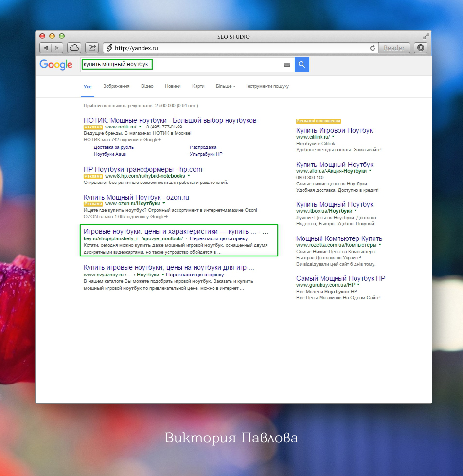Viewport: 463px width, 476px height.
Task: Expand the arrow next to www8.hp.com/ru/hybrid-notebooks
Action: coord(189,176)
